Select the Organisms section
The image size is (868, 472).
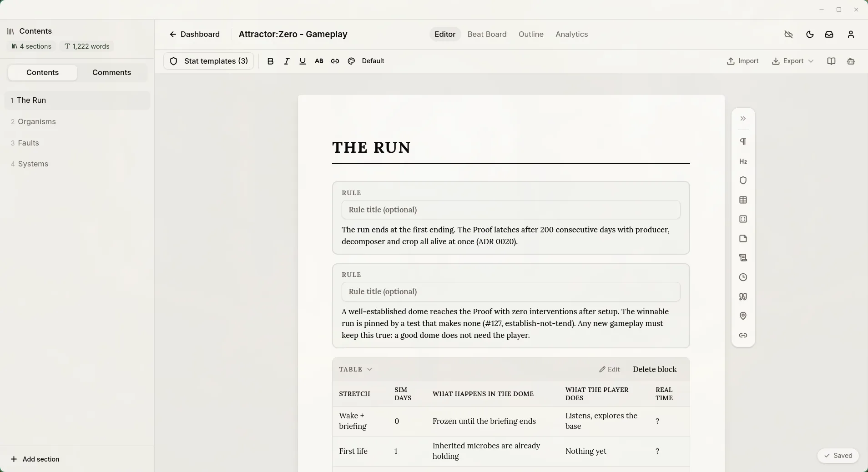coord(77,121)
